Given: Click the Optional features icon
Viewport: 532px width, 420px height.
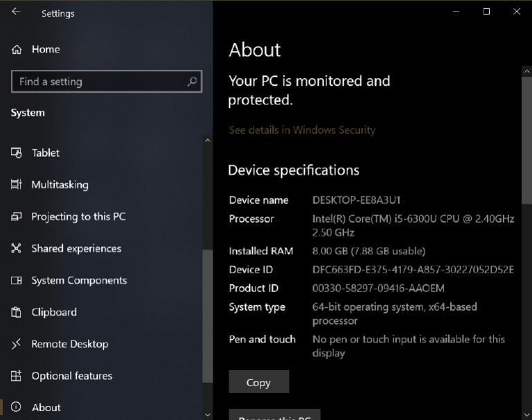Looking at the screenshot, I should point(17,376).
